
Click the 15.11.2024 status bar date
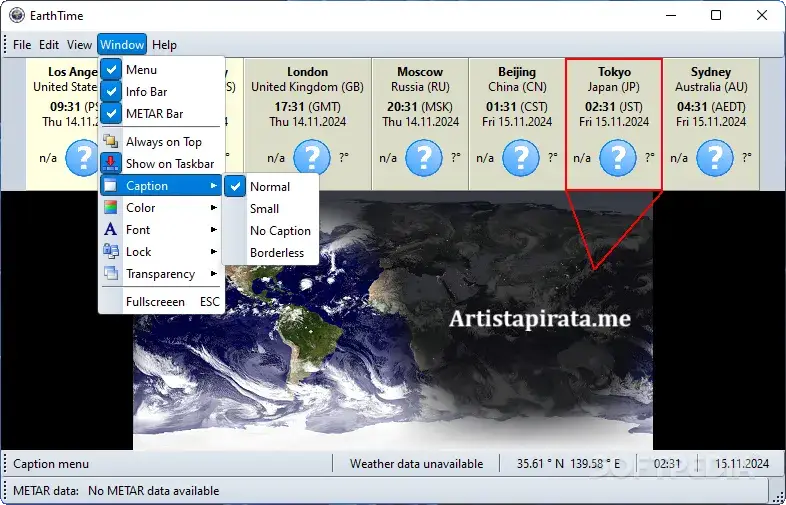coord(742,464)
